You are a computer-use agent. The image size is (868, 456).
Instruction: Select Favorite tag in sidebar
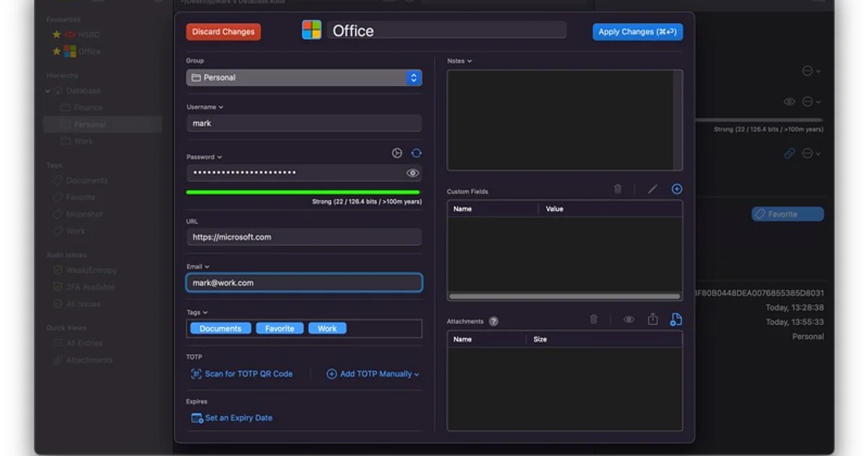75,197
